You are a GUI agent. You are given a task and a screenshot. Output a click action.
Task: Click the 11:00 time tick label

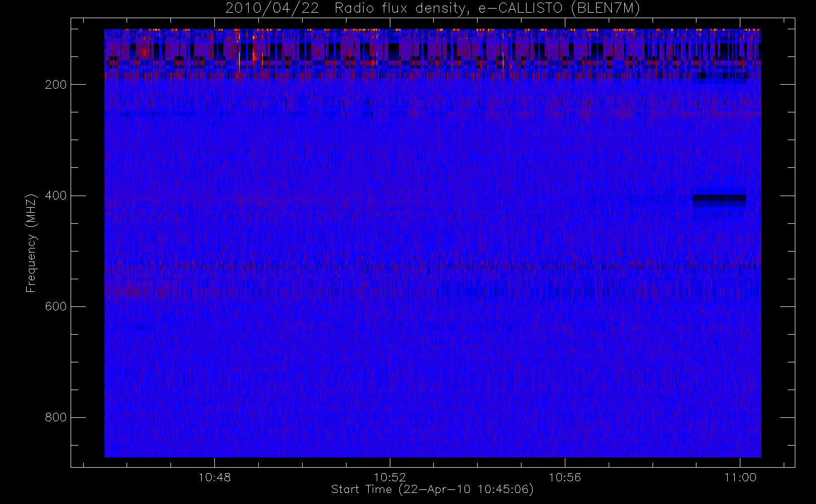point(740,477)
